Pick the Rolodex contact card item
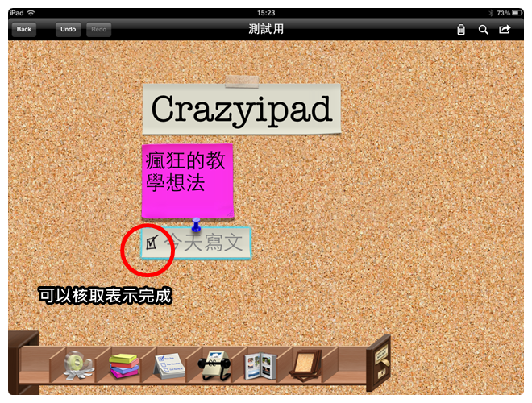This screenshot has width=532, height=403. (x=214, y=366)
